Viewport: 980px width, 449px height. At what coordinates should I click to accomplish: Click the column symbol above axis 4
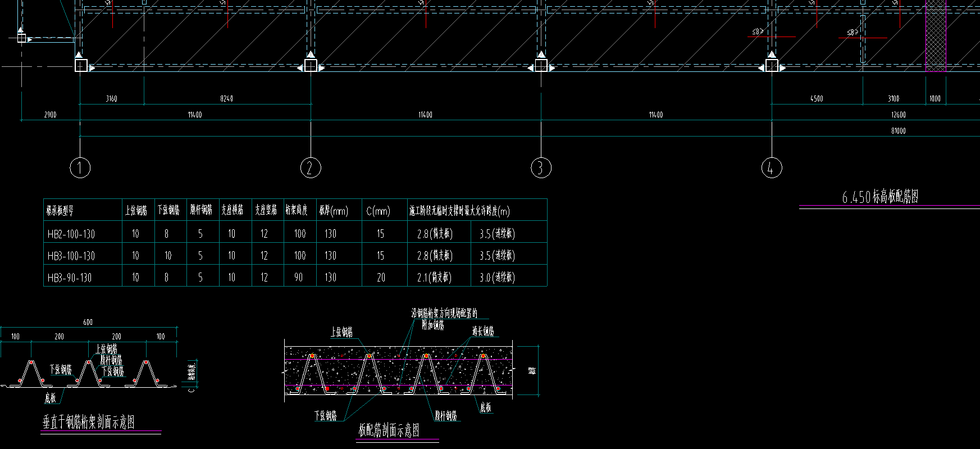click(772, 66)
